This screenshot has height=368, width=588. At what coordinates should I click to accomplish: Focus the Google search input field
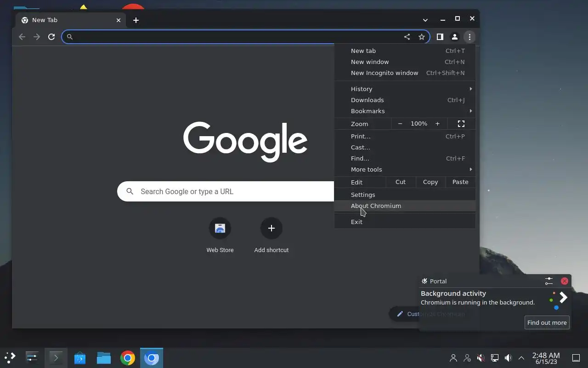click(226, 191)
